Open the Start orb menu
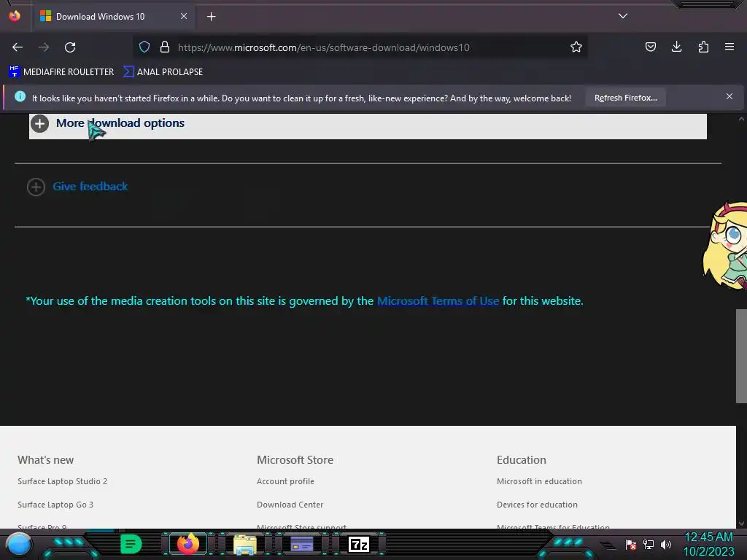Image resolution: width=747 pixels, height=560 pixels. 18,545
